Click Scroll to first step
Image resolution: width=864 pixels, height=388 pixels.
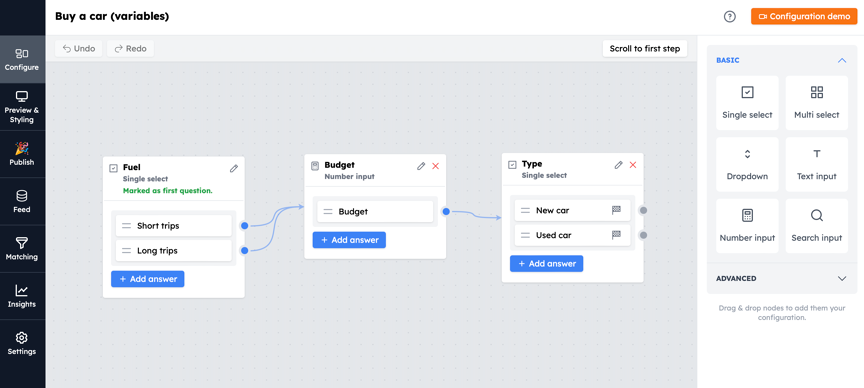tap(645, 48)
